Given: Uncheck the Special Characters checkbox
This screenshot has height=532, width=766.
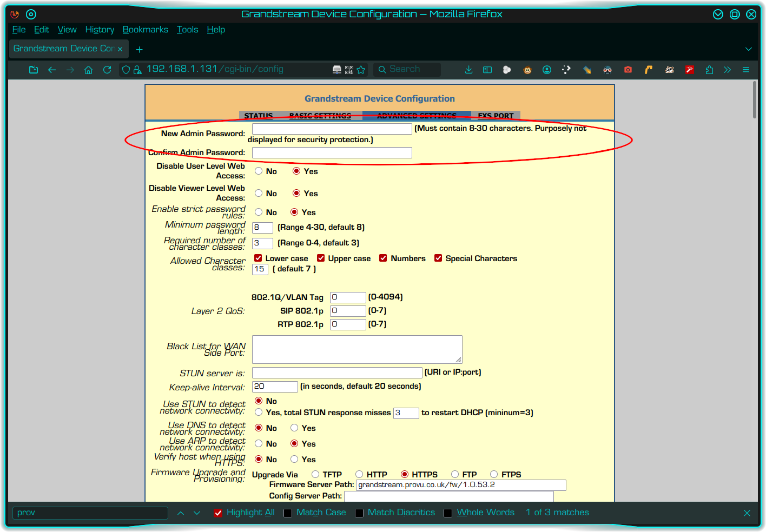Looking at the screenshot, I should tap(438, 258).
